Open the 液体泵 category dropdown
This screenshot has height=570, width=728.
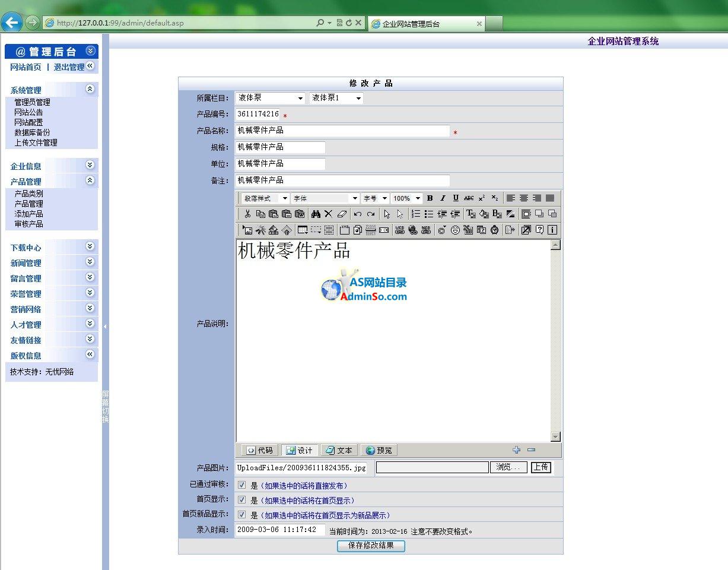click(271, 98)
